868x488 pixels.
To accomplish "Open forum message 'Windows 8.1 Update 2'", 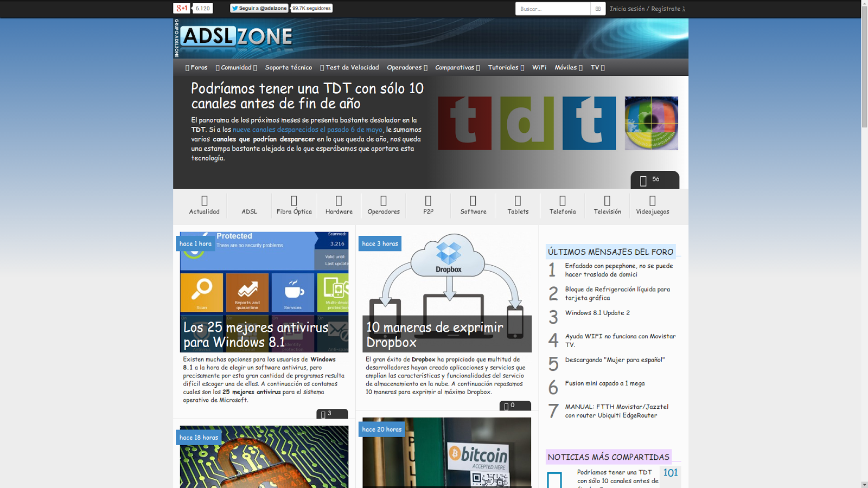I will point(597,313).
